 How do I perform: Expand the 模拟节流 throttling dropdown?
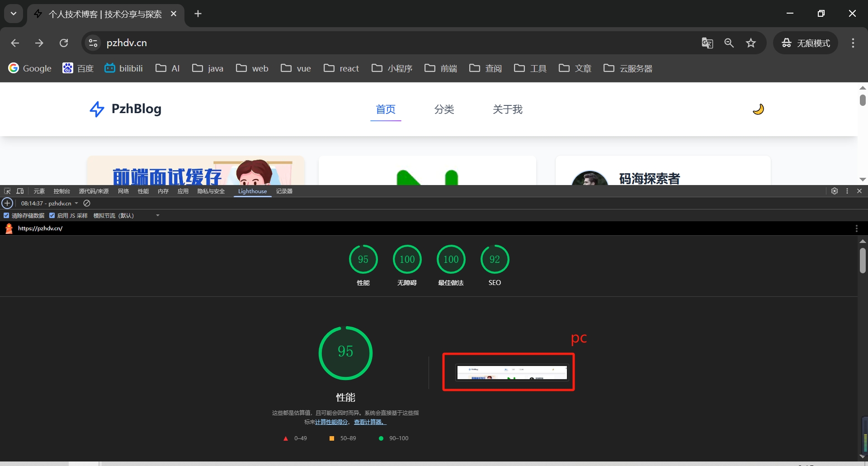(157, 215)
